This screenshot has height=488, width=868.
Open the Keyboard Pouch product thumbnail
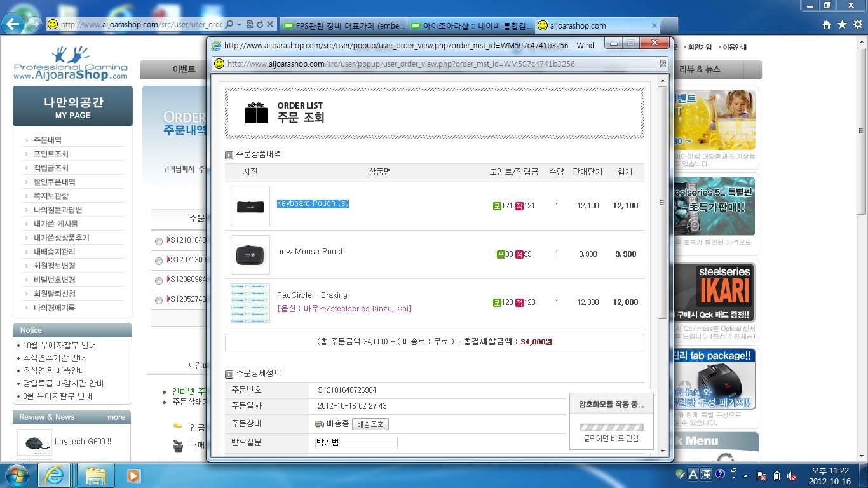[x=250, y=206]
